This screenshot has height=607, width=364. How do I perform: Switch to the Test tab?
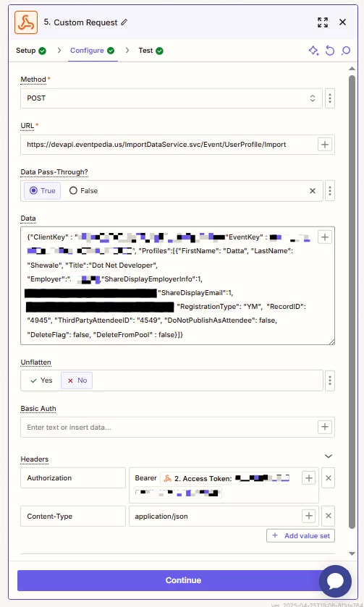tap(151, 51)
